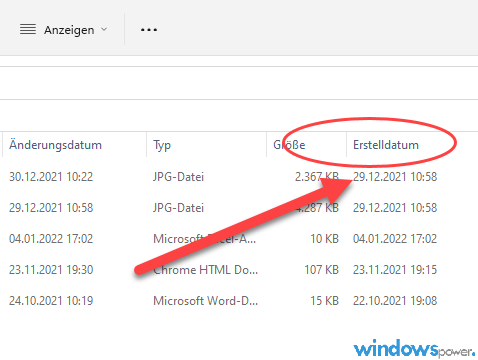This screenshot has width=478, height=360.
Task: Click the JPG-Datei cell of the 4.287 KB row
Action: [x=178, y=208]
